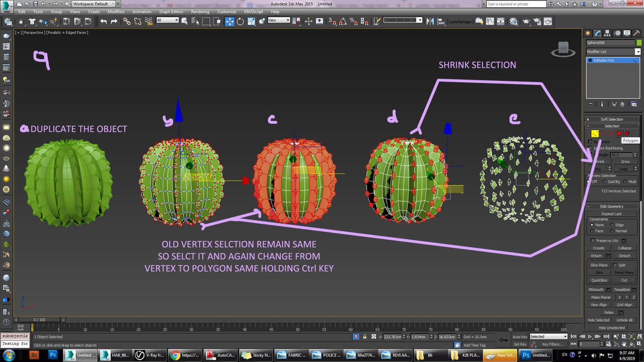Enable Preserve UVs checkbox
The height and width of the screenshot is (362, 644).
592,240
